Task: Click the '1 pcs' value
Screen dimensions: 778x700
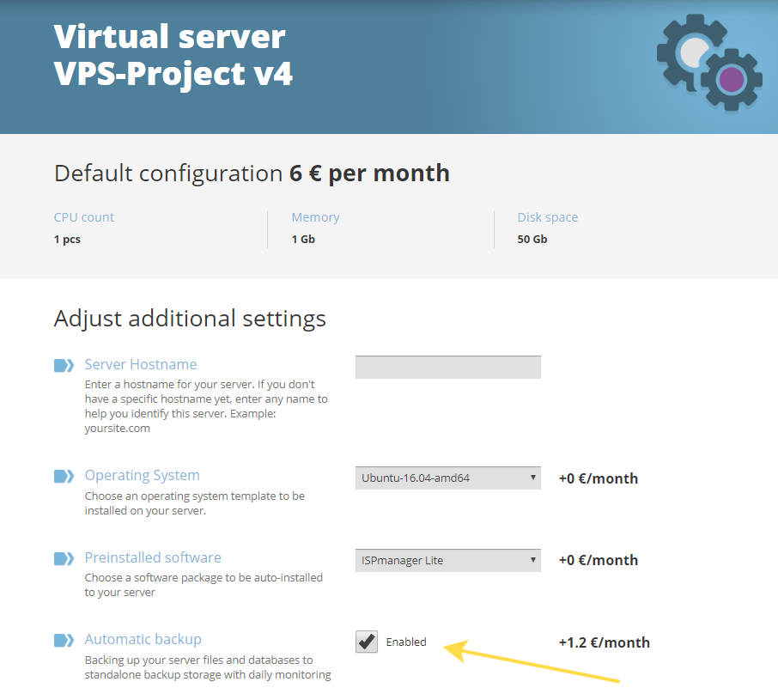Action: [x=67, y=239]
